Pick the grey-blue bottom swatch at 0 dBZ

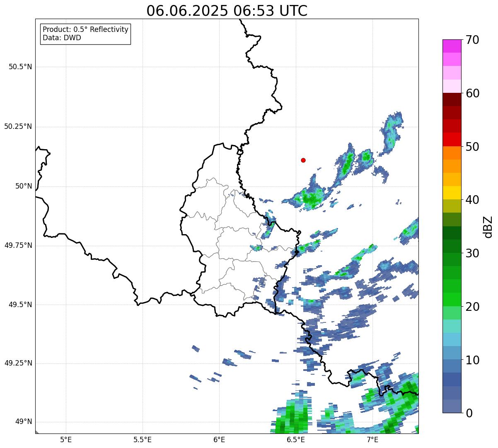tap(452, 406)
